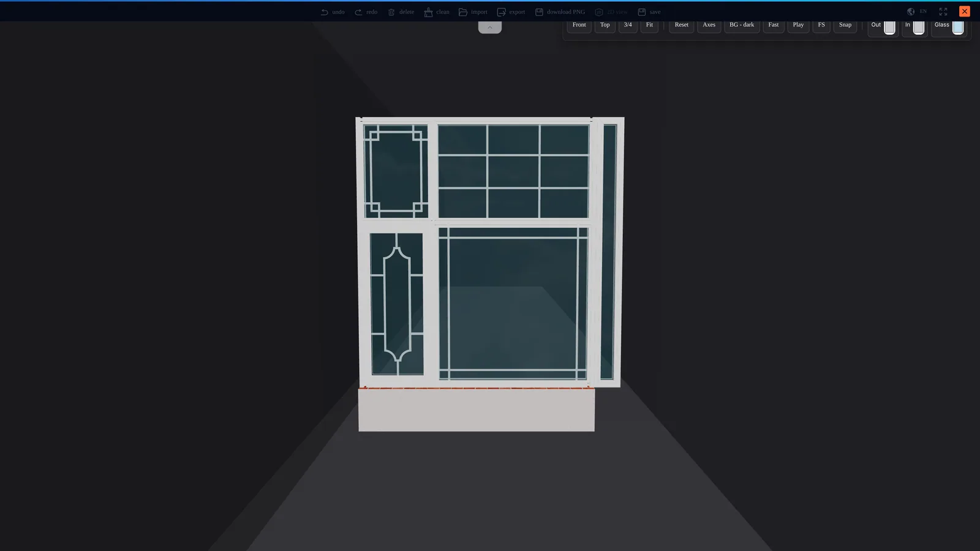This screenshot has height=551, width=980.
Task: Toggle the BG - dark background
Action: click(x=742, y=25)
